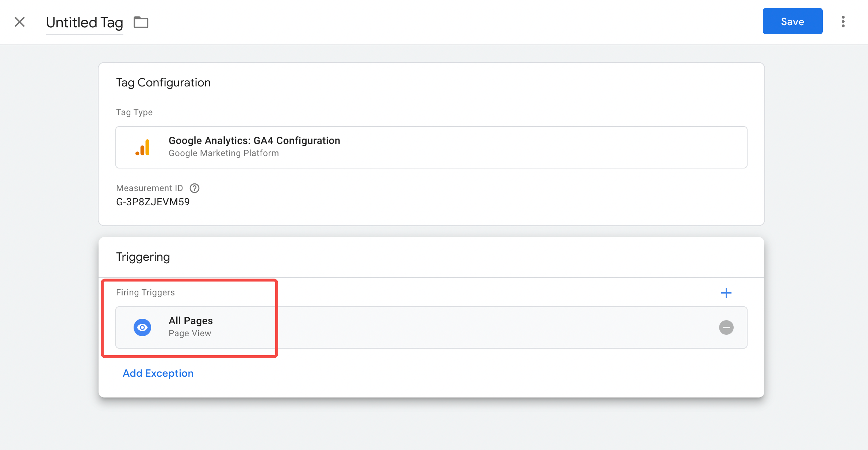Save the tag

point(792,22)
